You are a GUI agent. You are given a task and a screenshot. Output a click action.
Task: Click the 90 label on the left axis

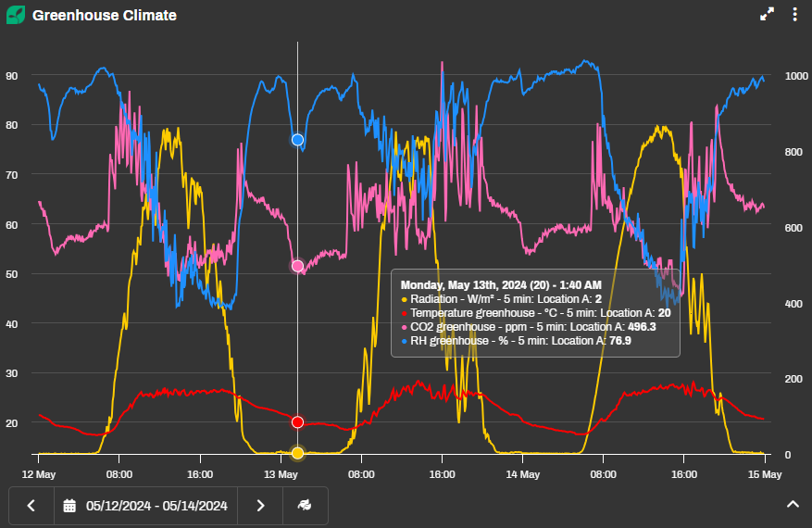[12, 76]
